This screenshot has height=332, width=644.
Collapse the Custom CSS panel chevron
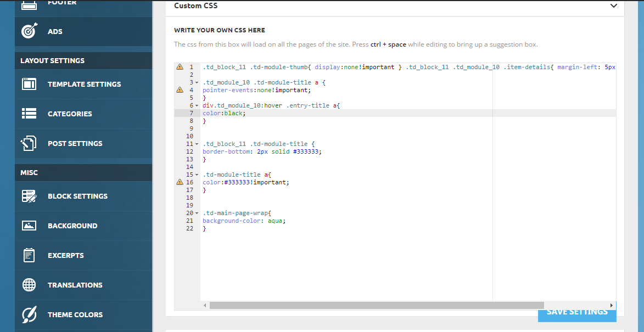tap(614, 5)
